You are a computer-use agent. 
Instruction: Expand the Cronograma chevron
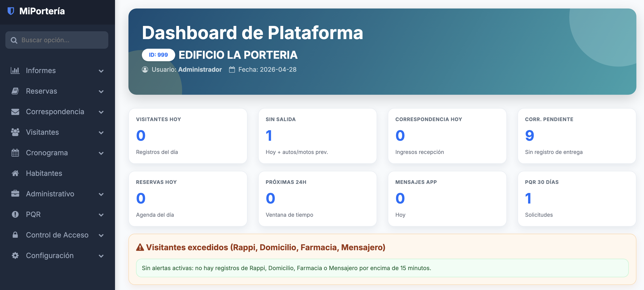tap(101, 153)
